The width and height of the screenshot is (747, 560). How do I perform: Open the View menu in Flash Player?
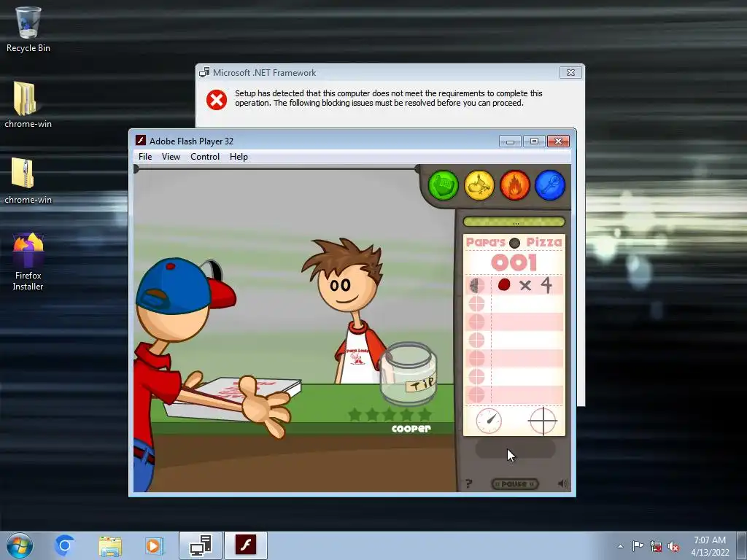171,157
